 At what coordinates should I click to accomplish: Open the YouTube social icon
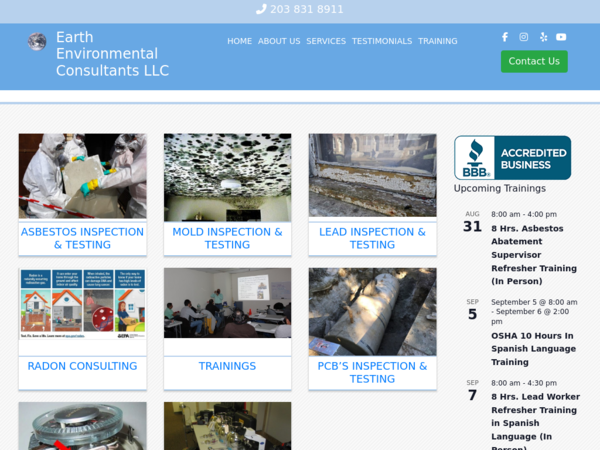pyautogui.click(x=561, y=37)
